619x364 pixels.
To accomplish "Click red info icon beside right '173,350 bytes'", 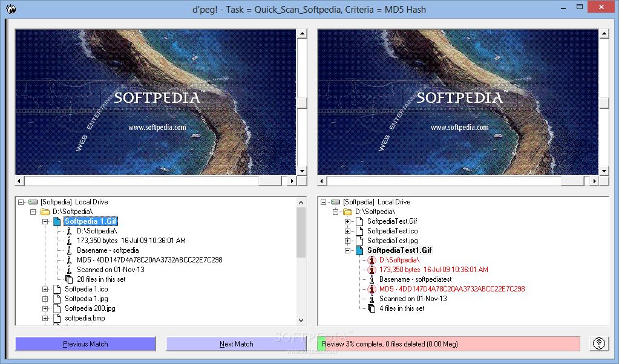I will click(372, 270).
